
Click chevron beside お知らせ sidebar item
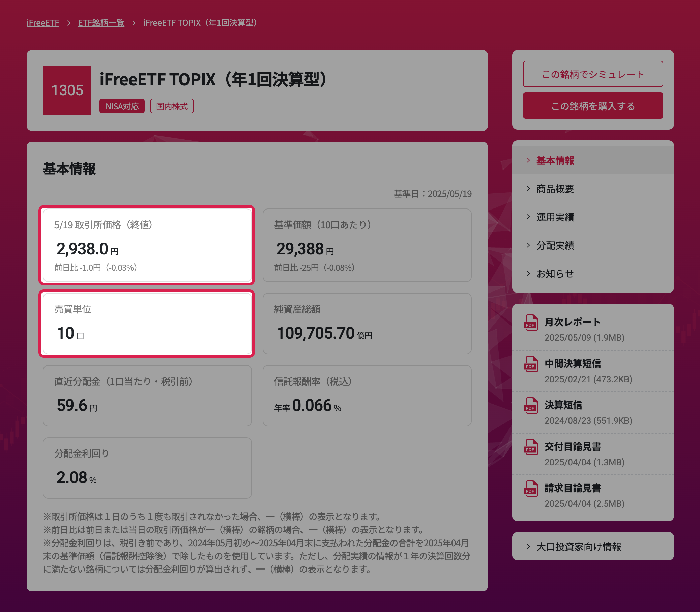528,274
